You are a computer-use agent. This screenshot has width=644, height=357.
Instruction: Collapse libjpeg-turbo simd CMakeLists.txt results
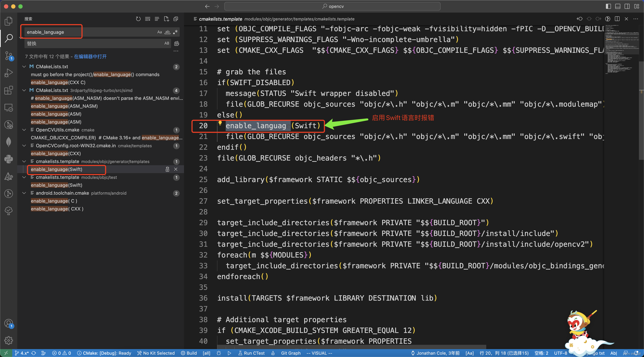tap(24, 91)
